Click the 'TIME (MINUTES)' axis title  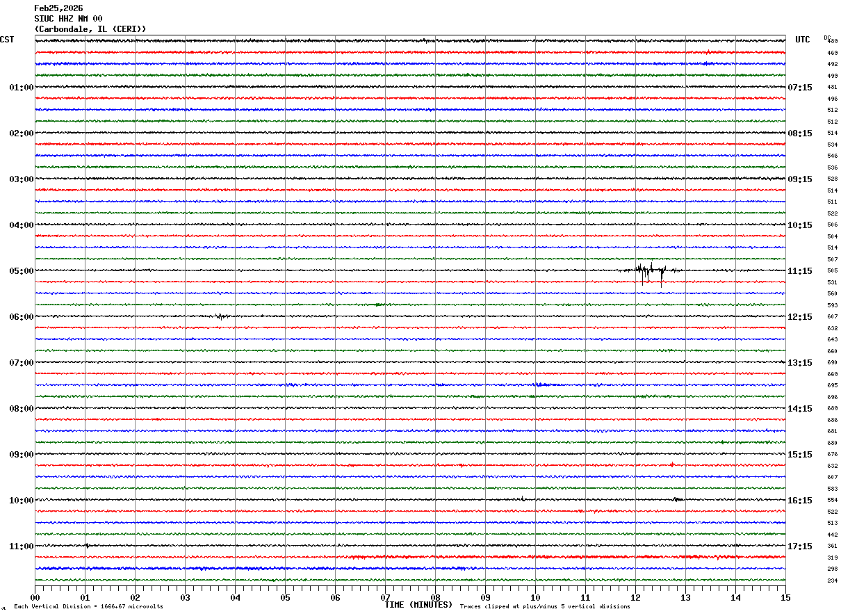tap(418, 605)
